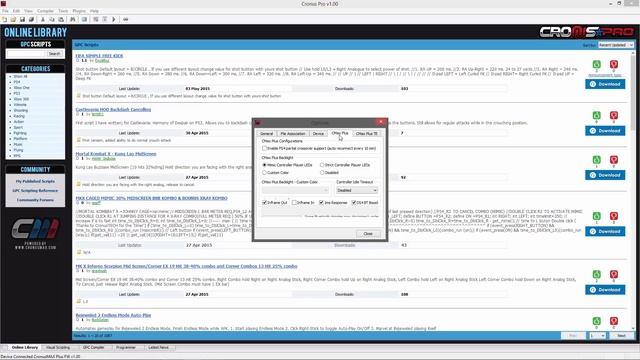The width and height of the screenshot is (640, 360).
Task: Select Custom Color backlight radio
Action: (x=264, y=173)
